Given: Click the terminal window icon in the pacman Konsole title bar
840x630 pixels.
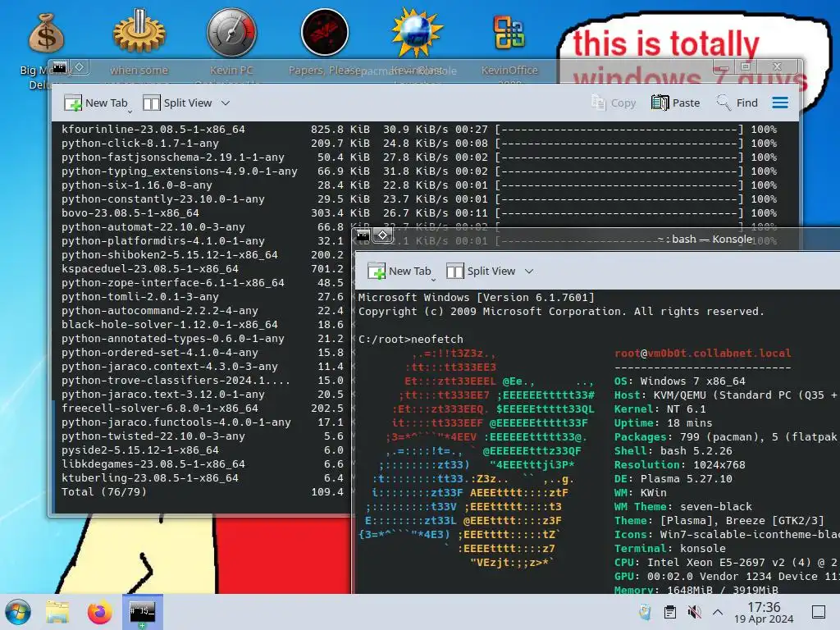Looking at the screenshot, I should tap(59, 67).
